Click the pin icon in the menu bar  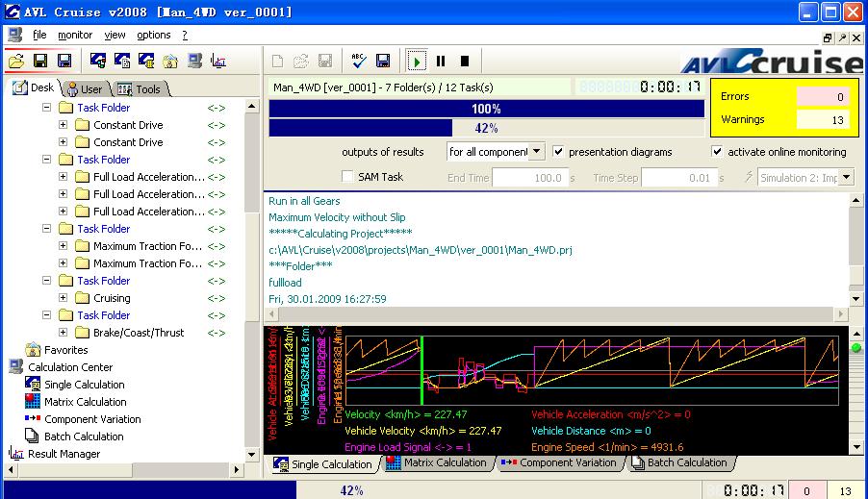coord(842,37)
